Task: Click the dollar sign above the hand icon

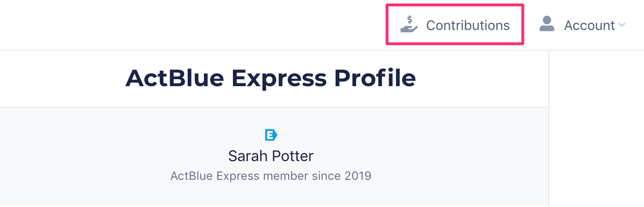Action: [x=410, y=20]
